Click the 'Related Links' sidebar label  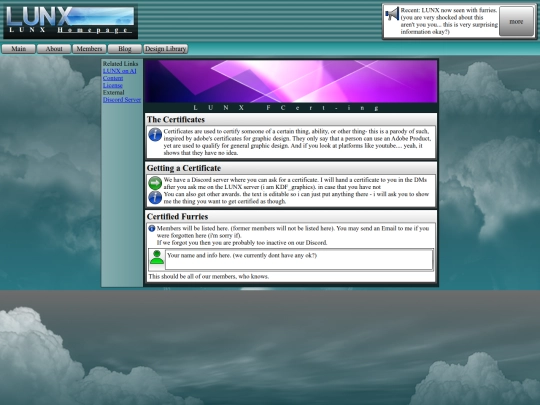click(x=120, y=63)
